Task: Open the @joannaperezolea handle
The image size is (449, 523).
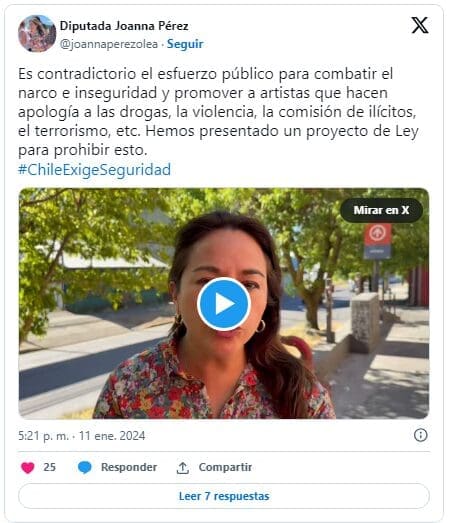Action: coord(109,44)
